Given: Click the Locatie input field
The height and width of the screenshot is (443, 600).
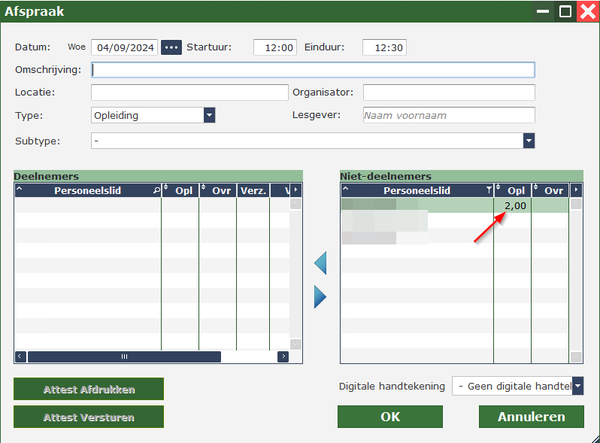Looking at the screenshot, I should click(x=190, y=93).
